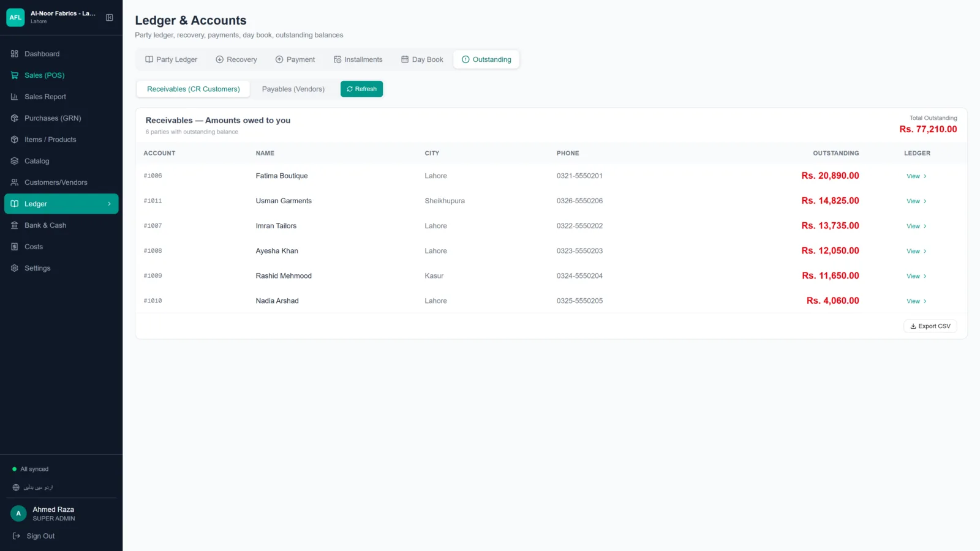Open Purchases (GRN) in sidebar
The height and width of the screenshot is (551, 980).
pos(61,118)
